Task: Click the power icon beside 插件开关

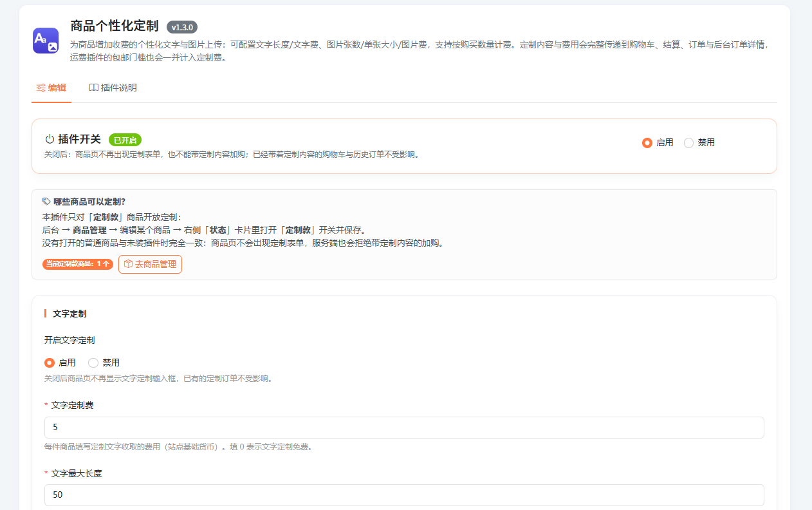Action: coord(50,139)
